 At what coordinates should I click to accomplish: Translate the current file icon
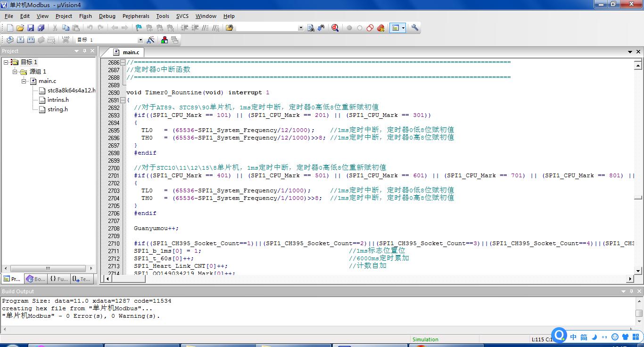tap(10, 40)
